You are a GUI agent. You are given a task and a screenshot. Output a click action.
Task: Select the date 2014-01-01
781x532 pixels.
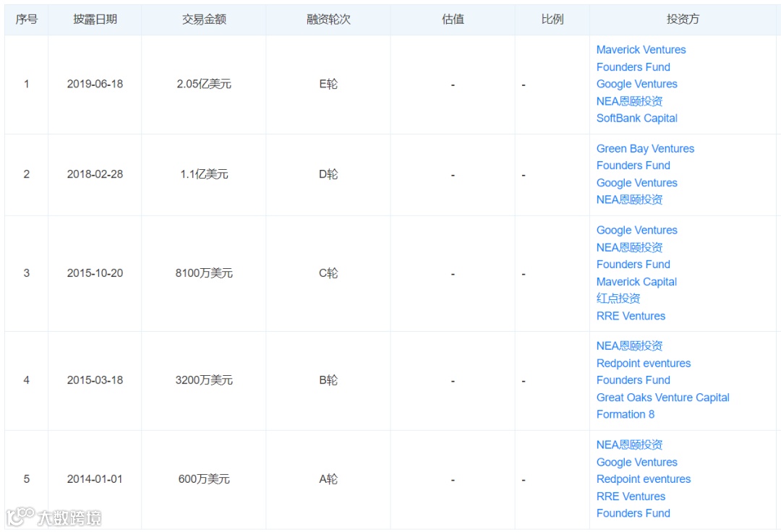coord(95,479)
